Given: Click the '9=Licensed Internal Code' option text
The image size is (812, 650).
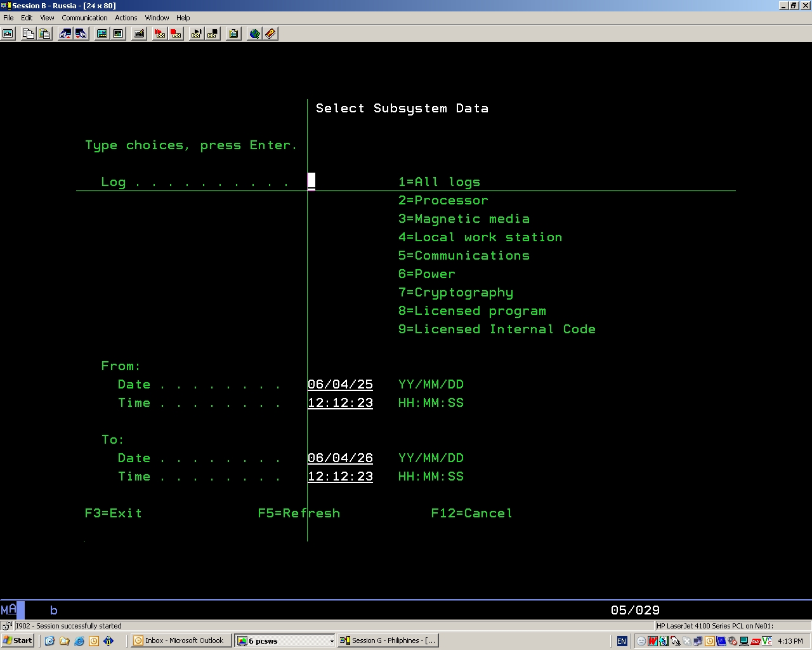Looking at the screenshot, I should tap(497, 329).
